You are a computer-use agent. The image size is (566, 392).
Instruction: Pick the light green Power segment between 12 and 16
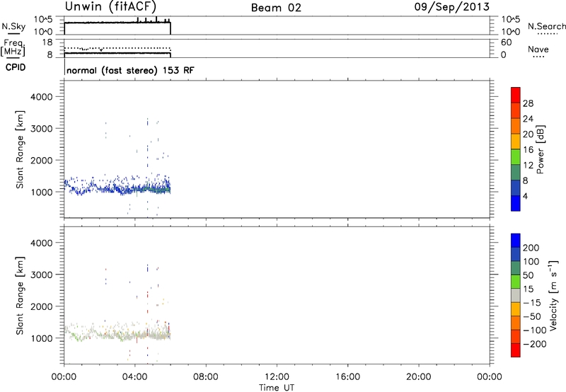pyautogui.click(x=516, y=156)
